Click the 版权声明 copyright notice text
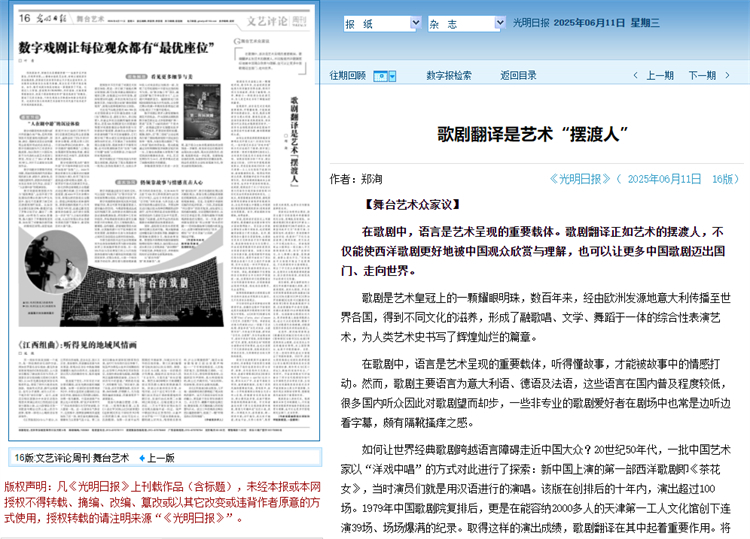This screenshot has height=539, width=750. [163, 503]
